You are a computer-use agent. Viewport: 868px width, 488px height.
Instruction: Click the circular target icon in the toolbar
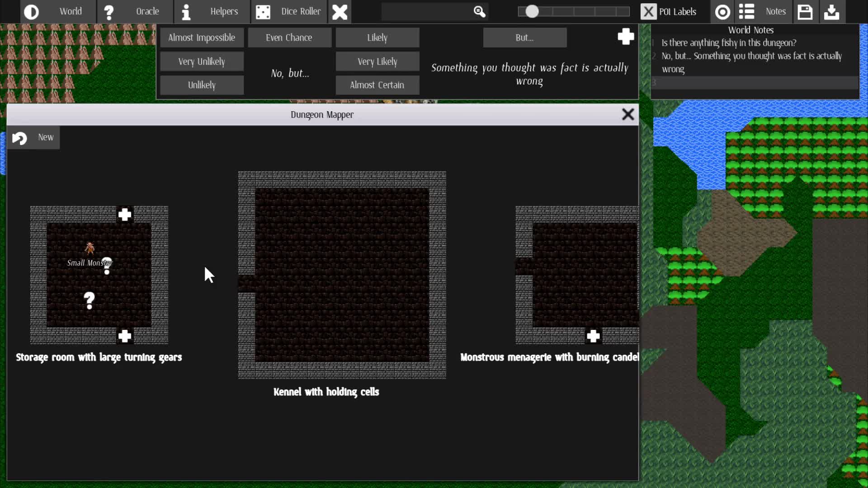coord(722,12)
